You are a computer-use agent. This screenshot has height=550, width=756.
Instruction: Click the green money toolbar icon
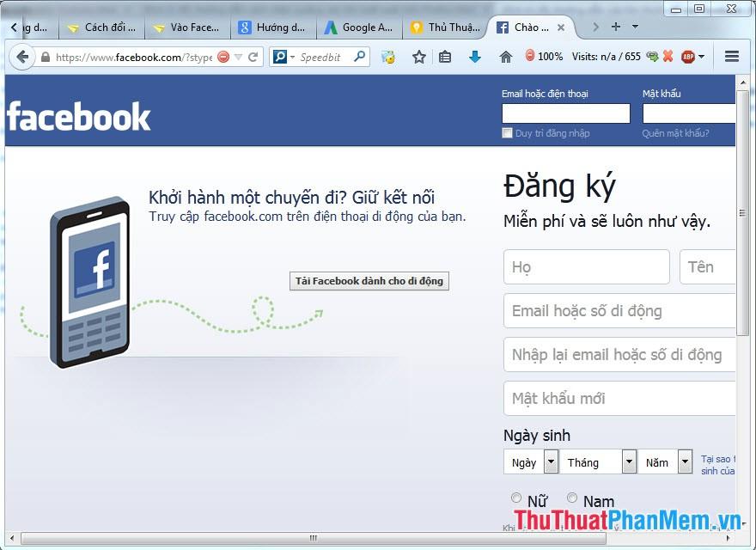click(652, 57)
